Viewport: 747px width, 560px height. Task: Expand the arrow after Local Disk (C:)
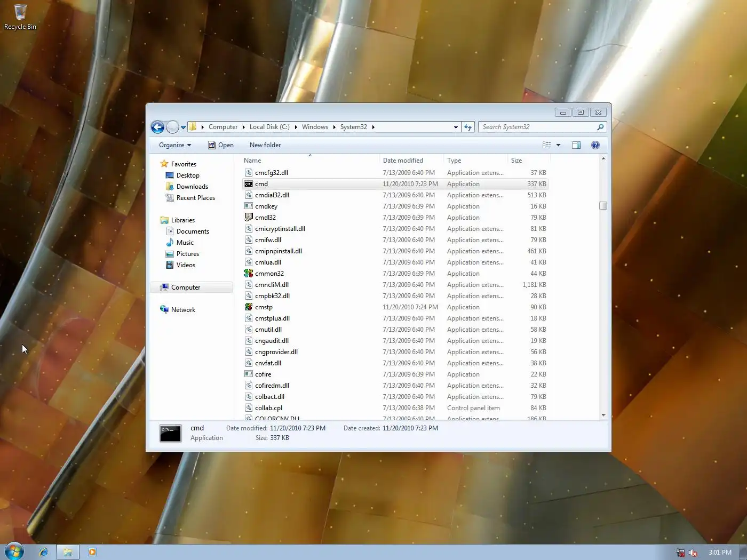coord(296,127)
